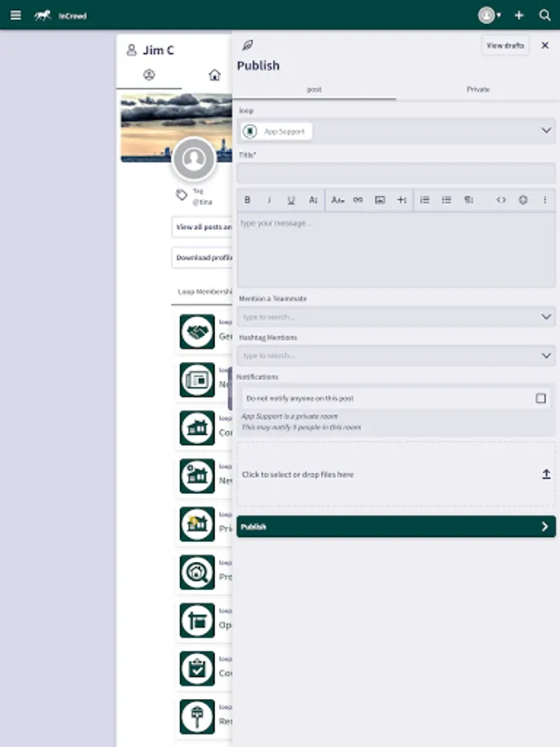560x747 pixels.
Task: Toggle underline formatting
Action: click(x=291, y=200)
